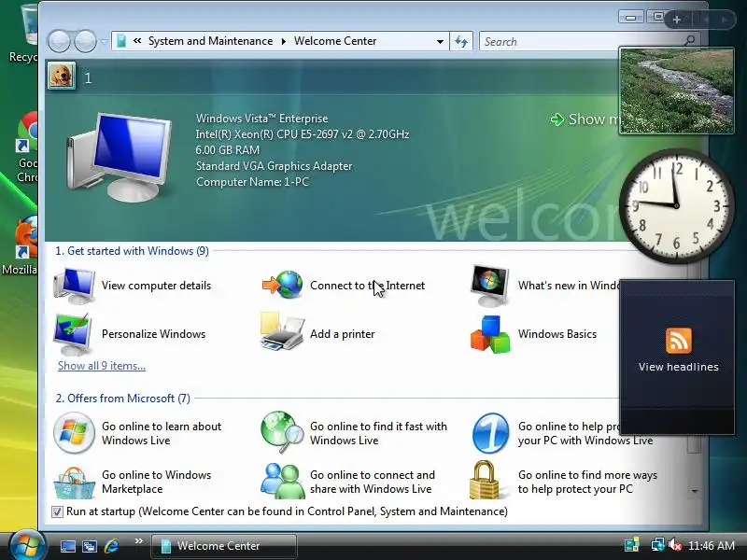Click the Computer Name: 1-PC text

(x=252, y=182)
